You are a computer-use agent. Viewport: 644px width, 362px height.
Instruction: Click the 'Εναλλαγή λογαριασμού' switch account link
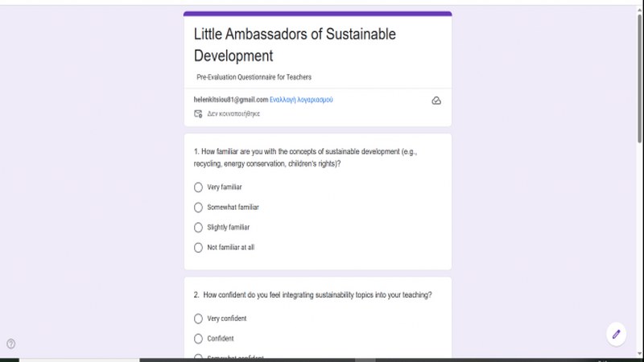301,100
